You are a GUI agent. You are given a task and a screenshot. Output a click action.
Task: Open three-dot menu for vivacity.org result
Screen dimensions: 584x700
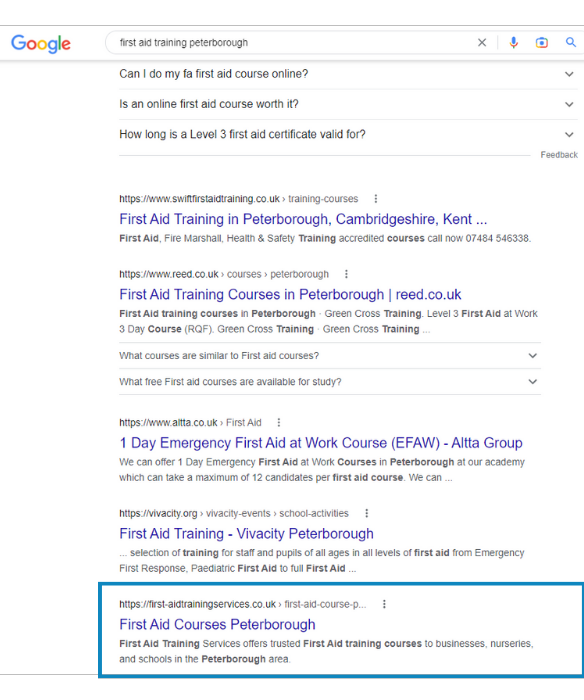click(367, 513)
